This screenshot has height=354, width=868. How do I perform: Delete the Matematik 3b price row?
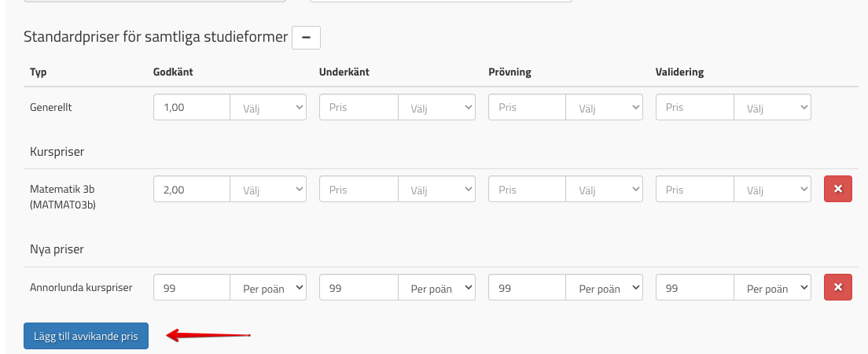(x=837, y=190)
